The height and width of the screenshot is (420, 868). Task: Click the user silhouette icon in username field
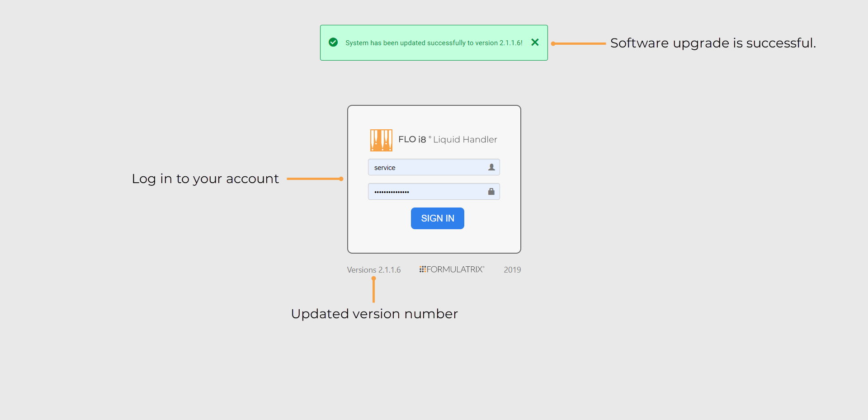click(x=491, y=167)
